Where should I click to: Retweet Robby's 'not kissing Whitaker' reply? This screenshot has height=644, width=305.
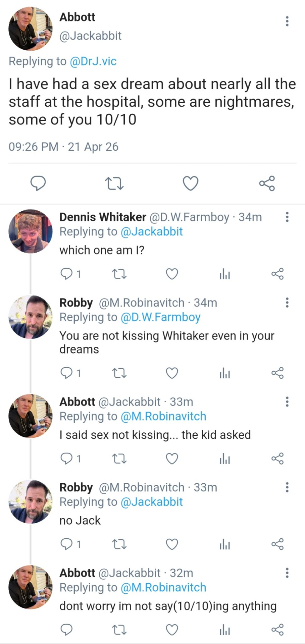(x=119, y=373)
